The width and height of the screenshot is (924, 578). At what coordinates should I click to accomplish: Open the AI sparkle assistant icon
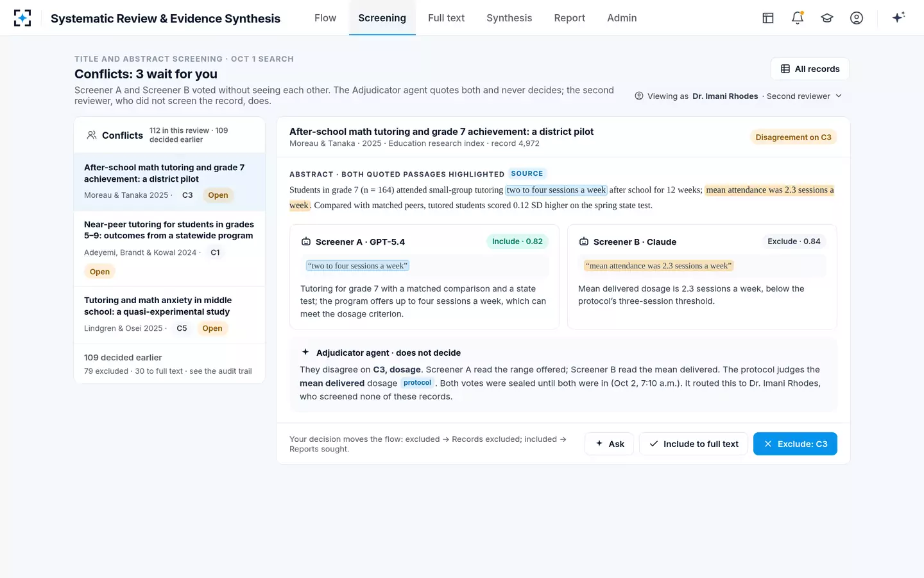(898, 17)
